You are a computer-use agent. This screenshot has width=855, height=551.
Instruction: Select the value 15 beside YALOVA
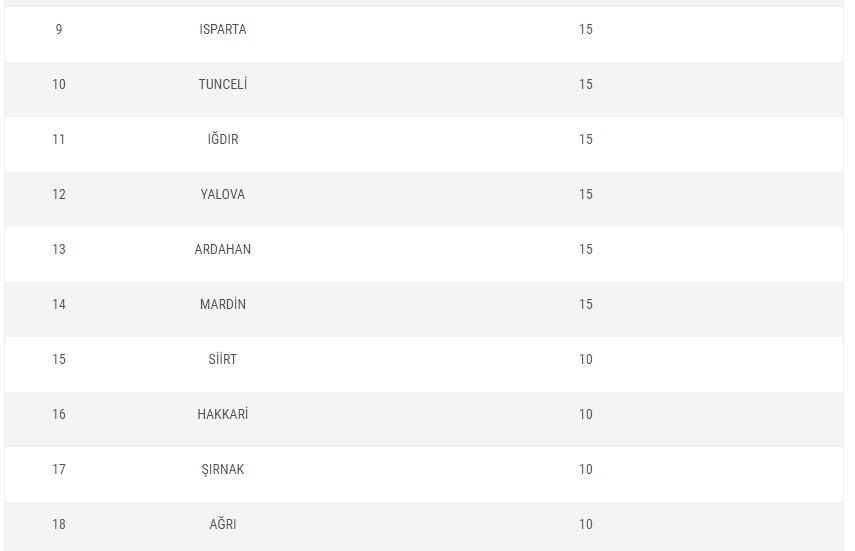click(x=585, y=195)
